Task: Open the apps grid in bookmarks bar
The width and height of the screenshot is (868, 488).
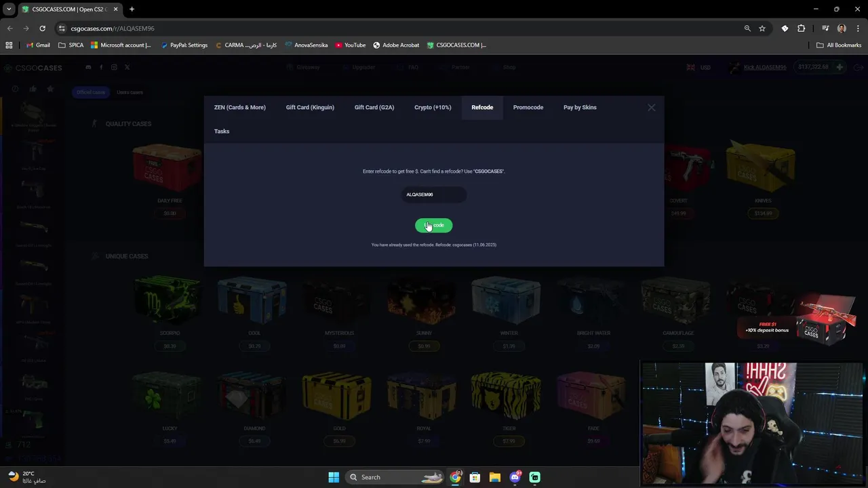Action: [9, 45]
